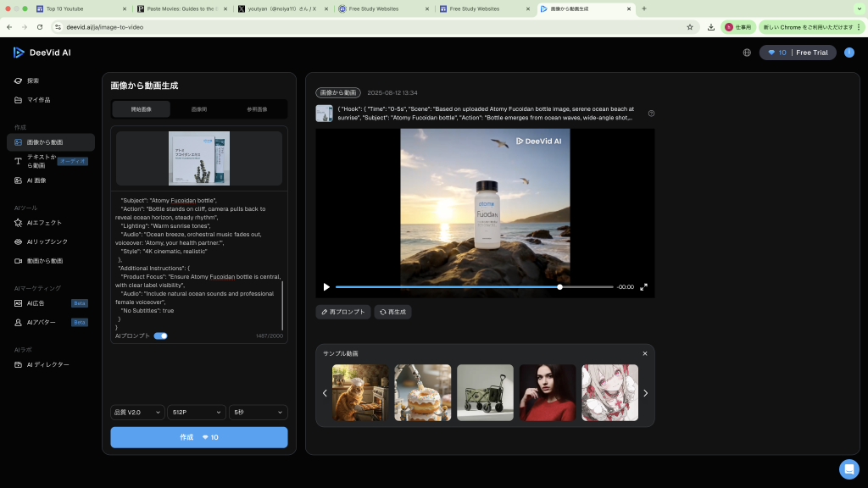
Task: Enter fullscreen mode on the video player
Action: coord(643,287)
